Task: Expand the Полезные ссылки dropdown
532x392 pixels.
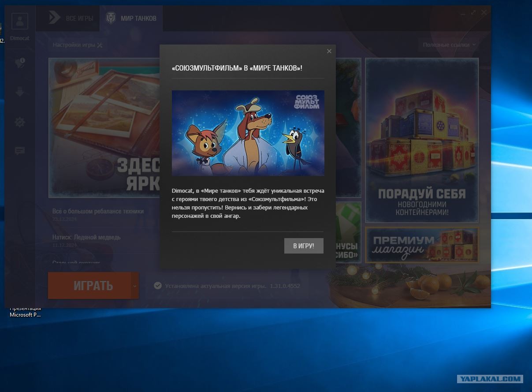Action: click(449, 45)
